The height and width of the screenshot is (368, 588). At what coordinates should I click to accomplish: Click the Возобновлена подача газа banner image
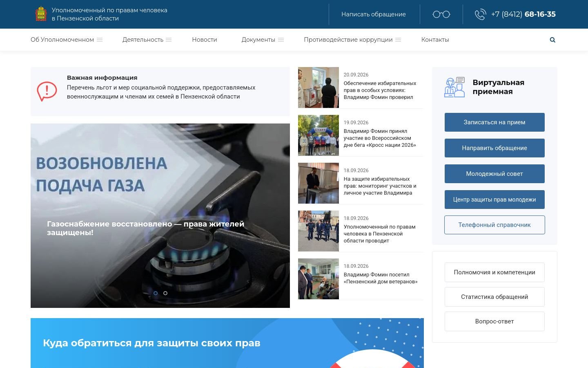tap(160, 215)
